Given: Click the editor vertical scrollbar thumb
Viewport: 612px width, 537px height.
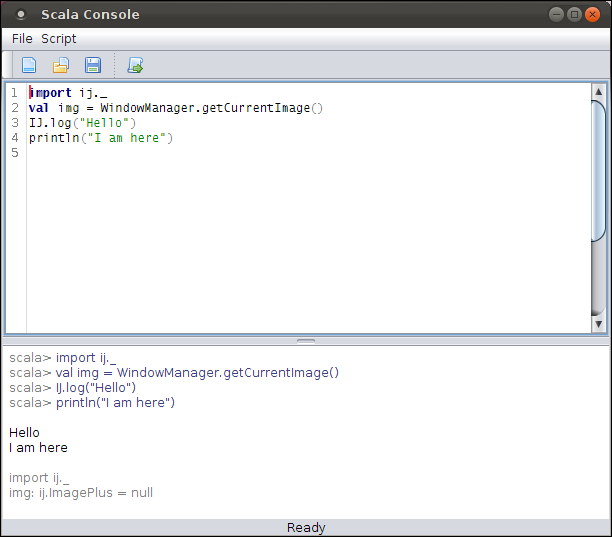Looking at the screenshot, I should [599, 170].
